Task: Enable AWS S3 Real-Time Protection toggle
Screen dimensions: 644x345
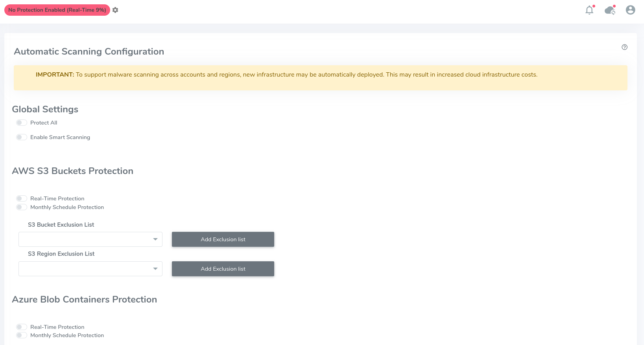Action: coord(22,198)
